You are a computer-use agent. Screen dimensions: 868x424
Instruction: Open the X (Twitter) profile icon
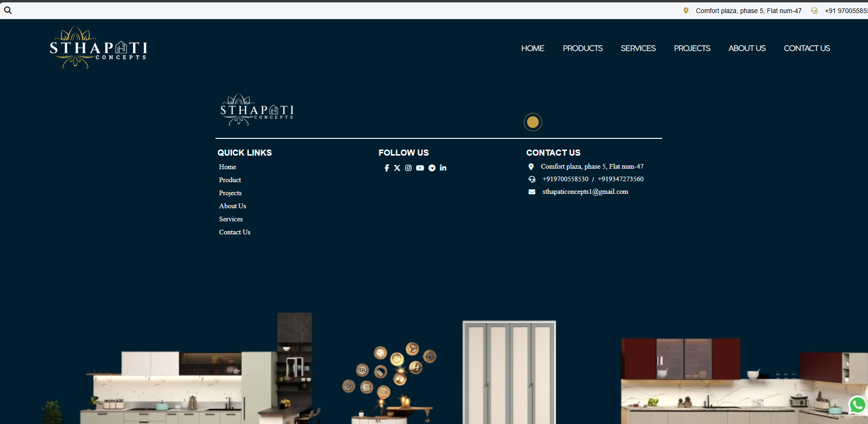point(397,168)
